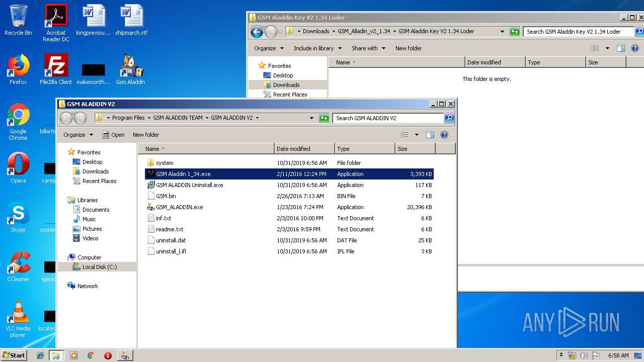Select GSM ALADDIN Uninstall.exe file
This screenshot has width=644, height=362.
point(289,185)
